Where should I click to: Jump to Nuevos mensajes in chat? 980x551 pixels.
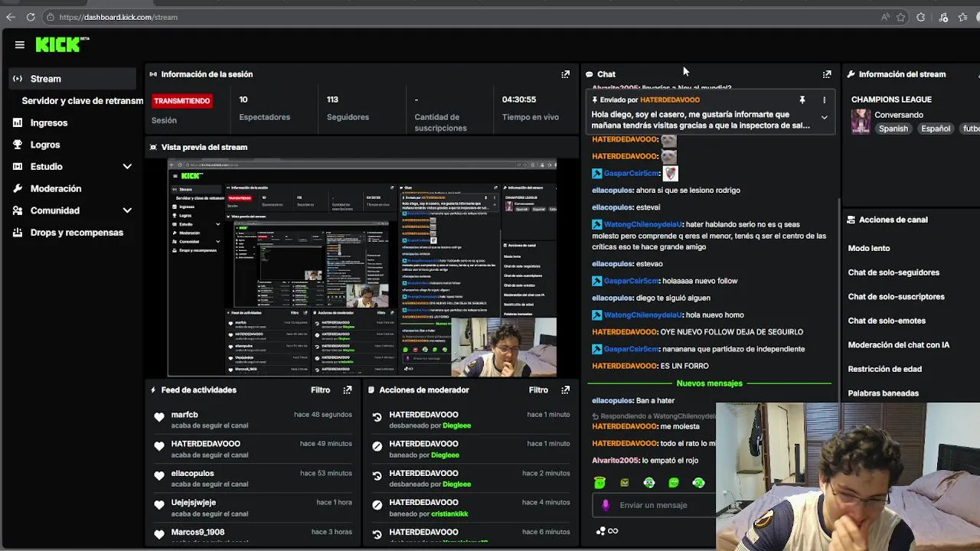tap(709, 383)
